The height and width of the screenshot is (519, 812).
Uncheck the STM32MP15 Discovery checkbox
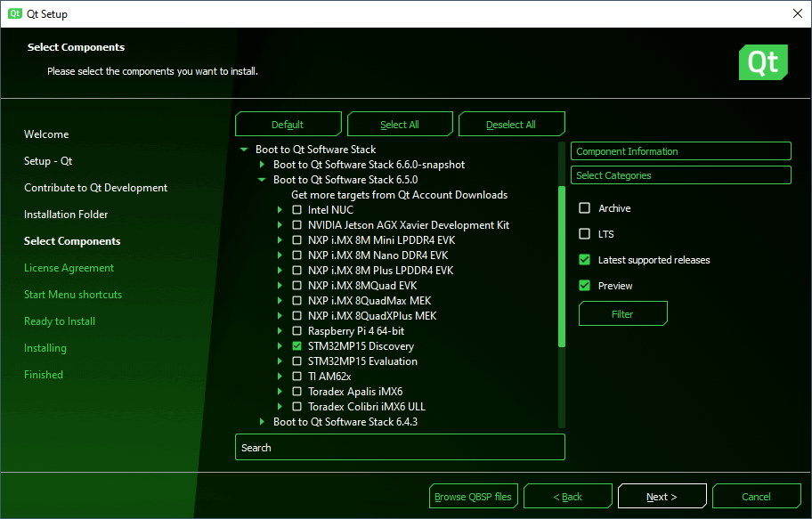(x=297, y=346)
